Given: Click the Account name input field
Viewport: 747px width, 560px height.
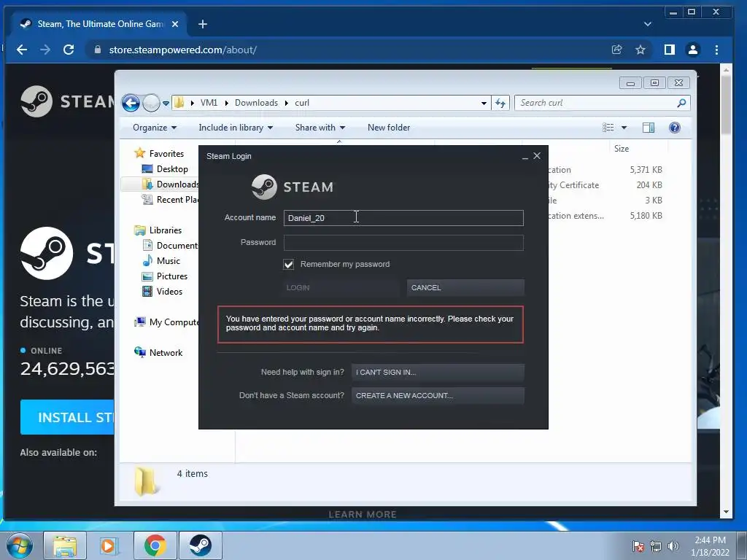Looking at the screenshot, I should click(x=403, y=218).
